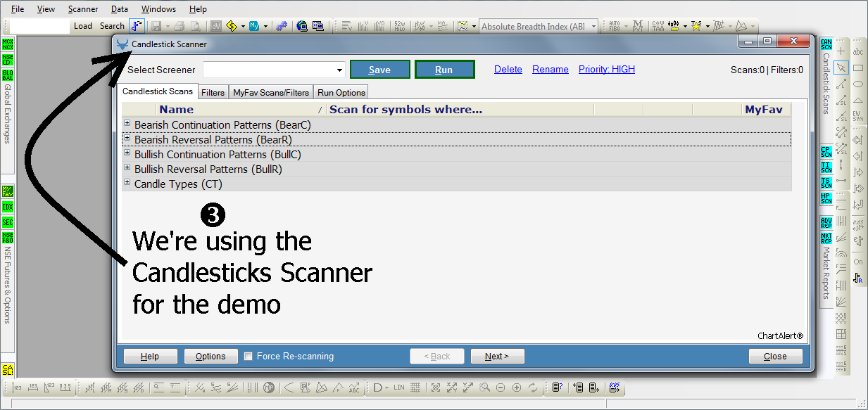This screenshot has width=868, height=410.
Task: Switch to the Run Options tab
Action: coord(341,93)
